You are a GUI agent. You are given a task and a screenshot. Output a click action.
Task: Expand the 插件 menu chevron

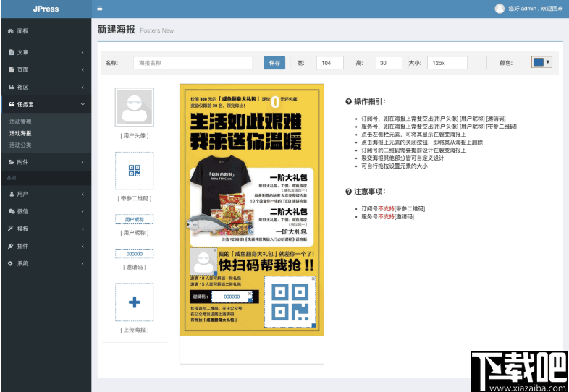tap(83, 246)
